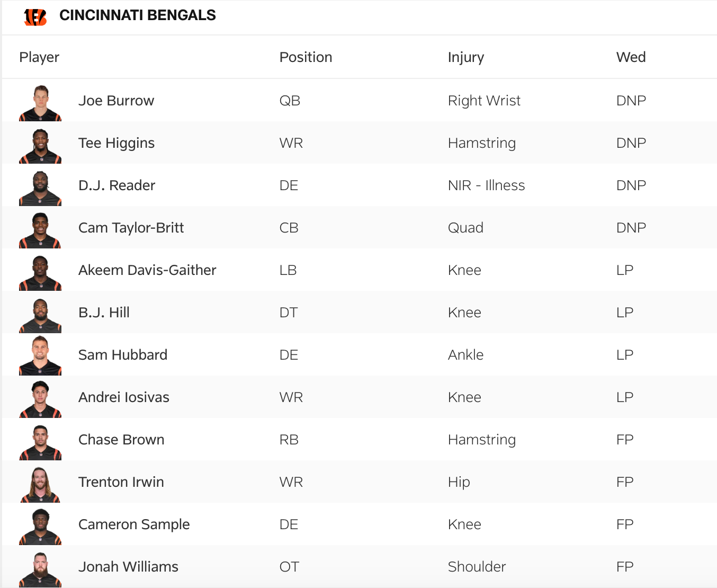This screenshot has height=588, width=717.
Task: Open Cameron Sample's profile link
Action: (134, 524)
